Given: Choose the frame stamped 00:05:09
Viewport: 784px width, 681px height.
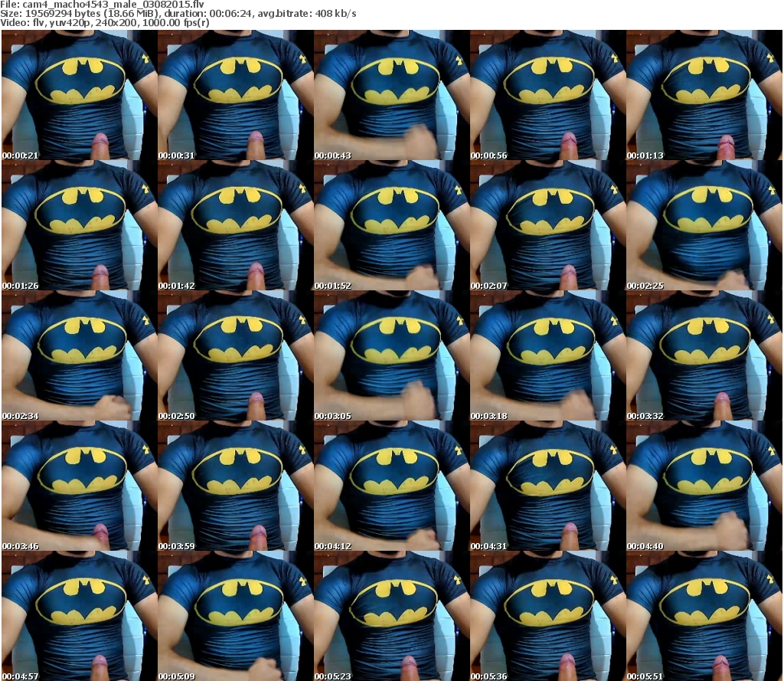Looking at the screenshot, I should (236, 615).
